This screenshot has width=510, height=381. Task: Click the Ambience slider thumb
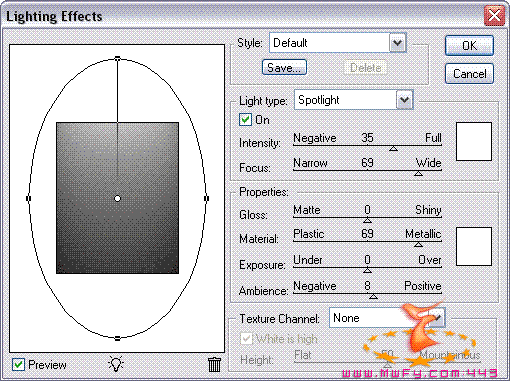(373, 296)
